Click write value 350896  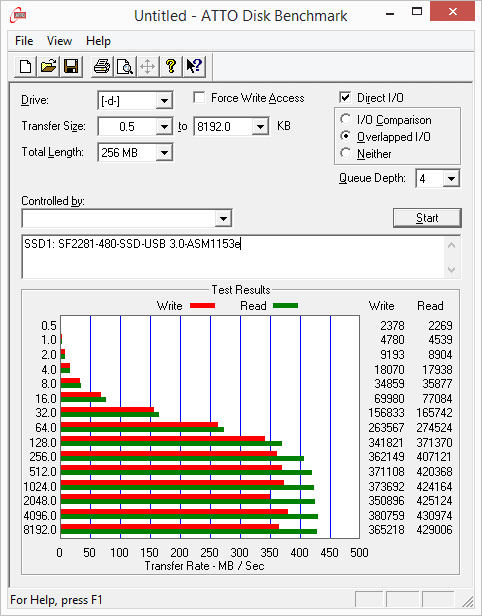click(386, 500)
